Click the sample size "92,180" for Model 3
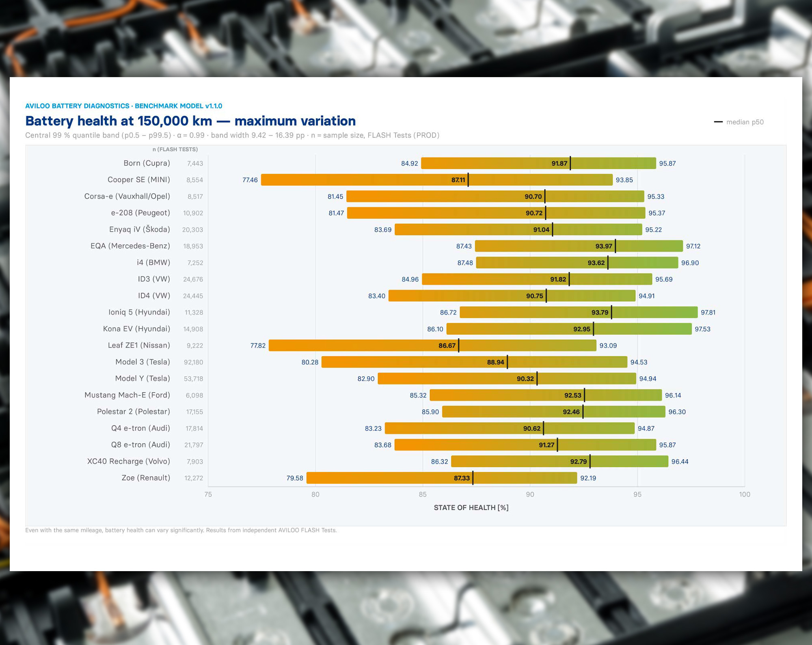The image size is (812, 645). point(193,362)
